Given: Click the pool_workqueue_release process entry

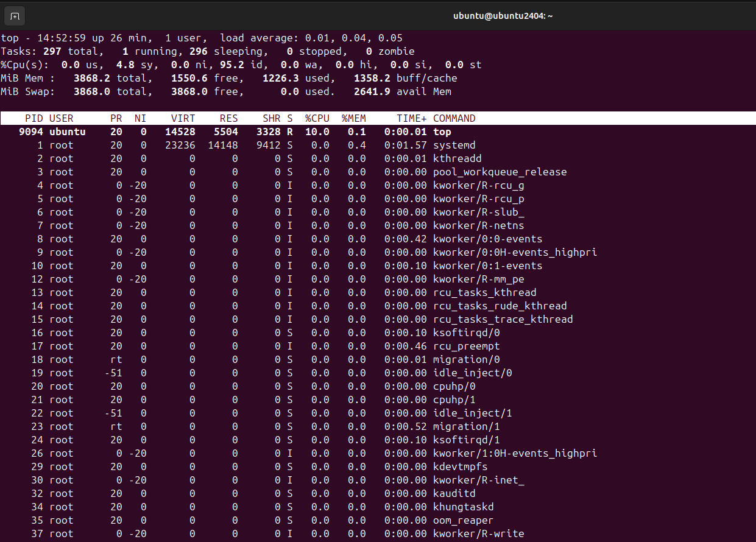Looking at the screenshot, I should [500, 172].
